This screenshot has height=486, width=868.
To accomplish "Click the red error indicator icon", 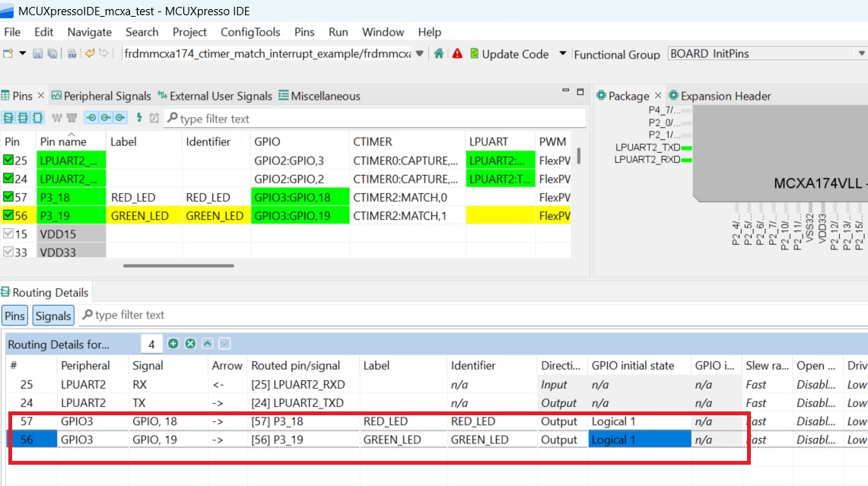I will pos(457,54).
